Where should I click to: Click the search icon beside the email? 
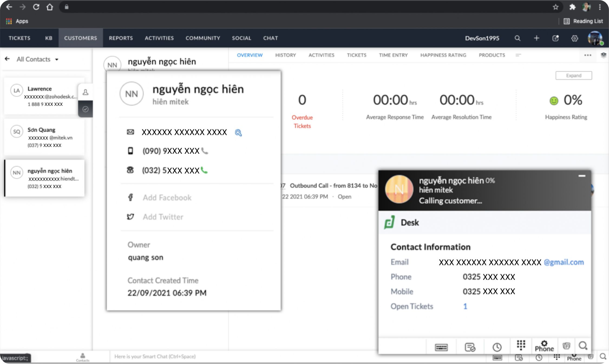(238, 133)
